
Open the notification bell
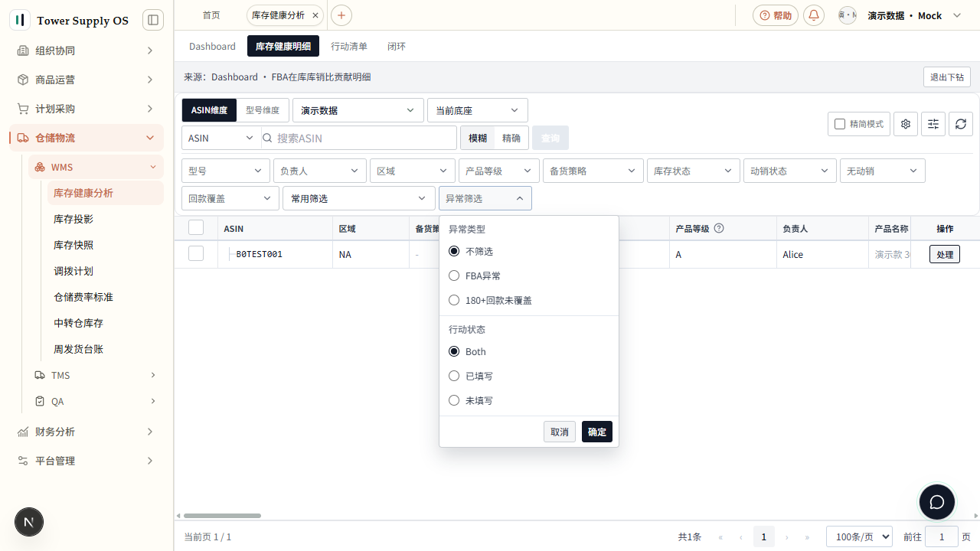(x=814, y=15)
